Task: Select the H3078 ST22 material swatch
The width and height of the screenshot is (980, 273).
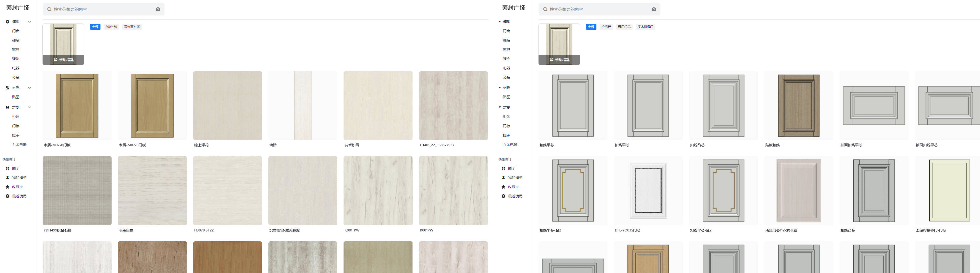Action: [x=228, y=190]
